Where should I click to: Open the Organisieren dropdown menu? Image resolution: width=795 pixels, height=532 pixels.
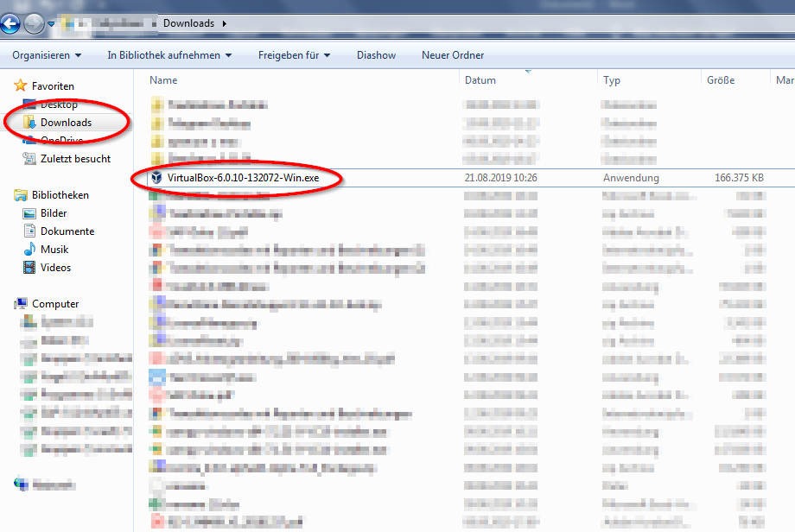click(47, 55)
